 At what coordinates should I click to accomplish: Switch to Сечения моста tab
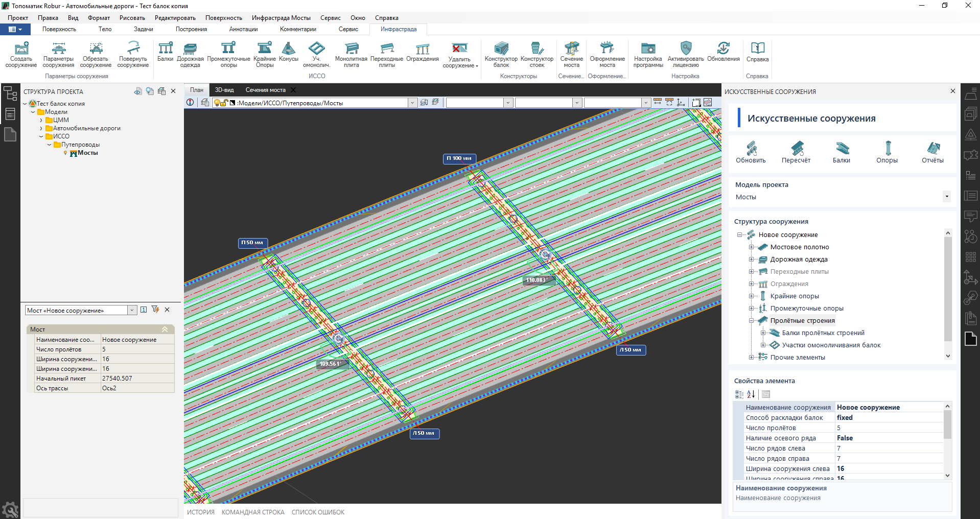(x=265, y=90)
